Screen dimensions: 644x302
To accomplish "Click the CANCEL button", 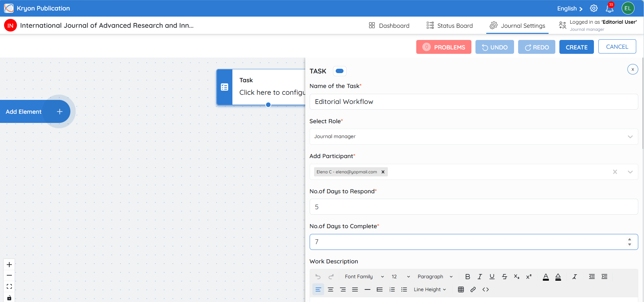I will point(617,47).
